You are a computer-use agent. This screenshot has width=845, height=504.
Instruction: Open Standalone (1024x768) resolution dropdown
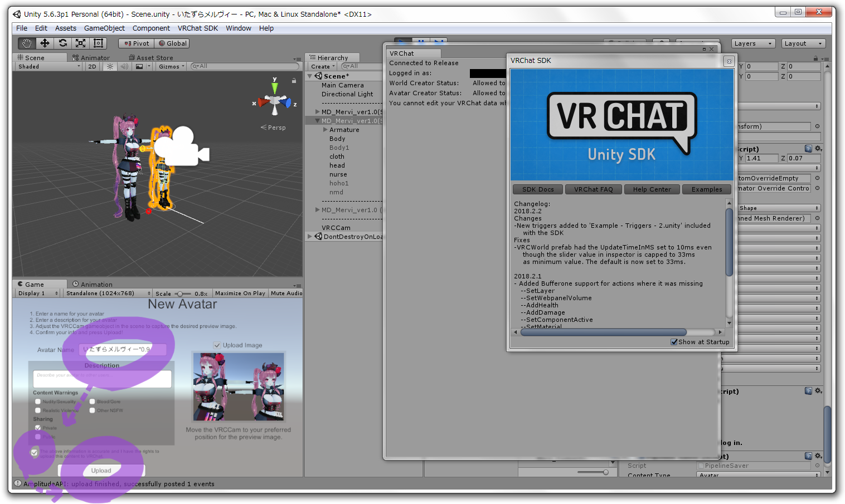click(x=108, y=293)
